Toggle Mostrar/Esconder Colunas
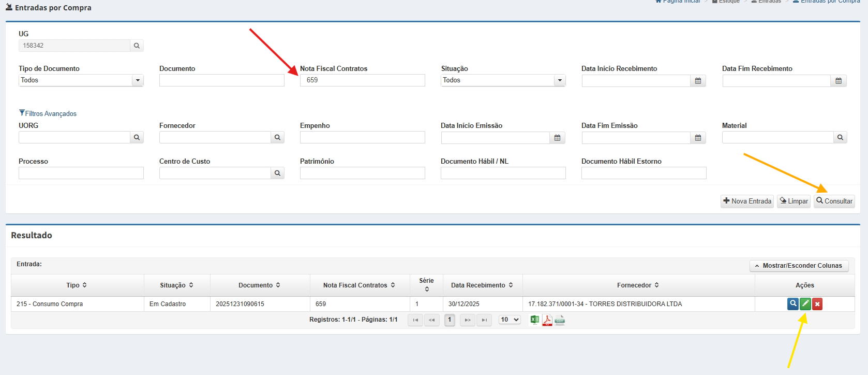This screenshot has height=375, width=868. 799,266
